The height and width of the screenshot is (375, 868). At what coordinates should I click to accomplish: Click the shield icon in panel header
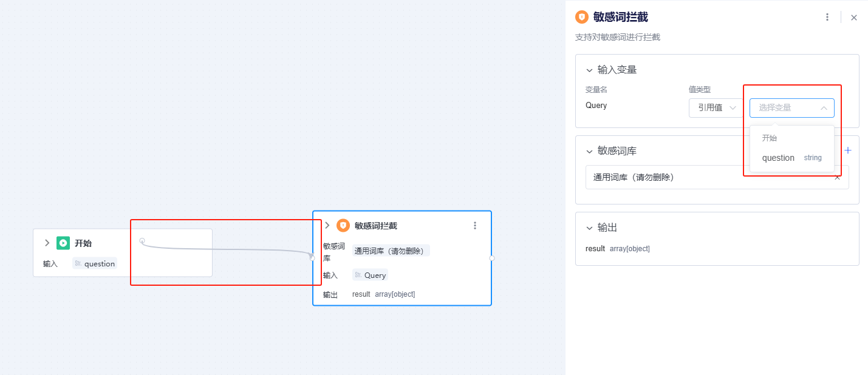[x=582, y=17]
